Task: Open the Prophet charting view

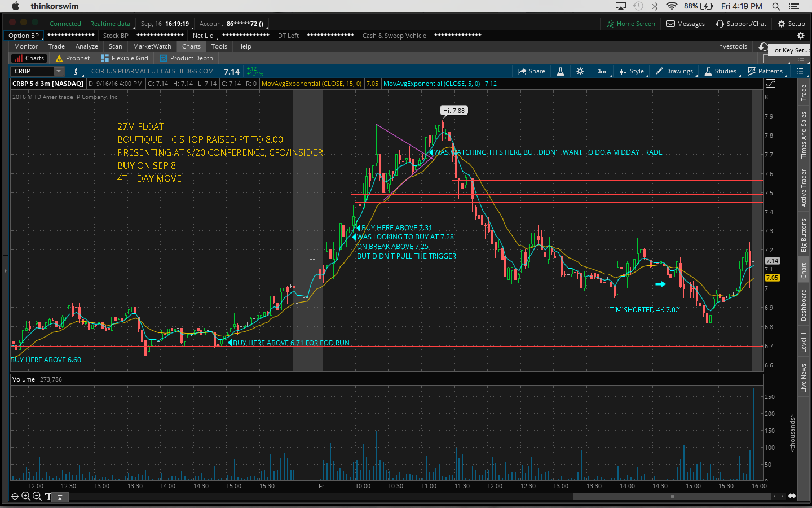Action: coord(73,58)
